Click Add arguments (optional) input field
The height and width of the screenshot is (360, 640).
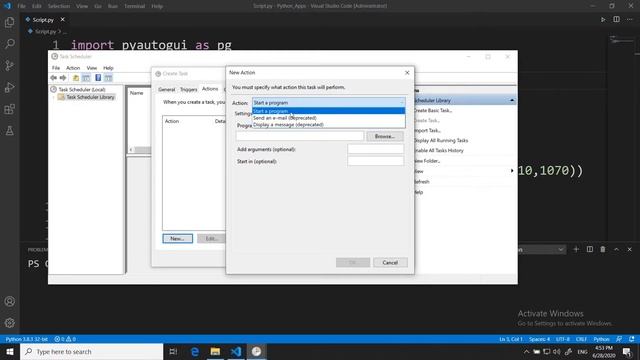tap(376, 149)
